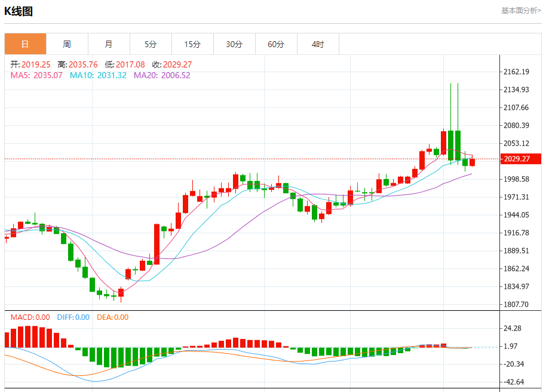The height and width of the screenshot is (392, 546).
Task: Click the DEA:0.00 label
Action: coord(112,317)
